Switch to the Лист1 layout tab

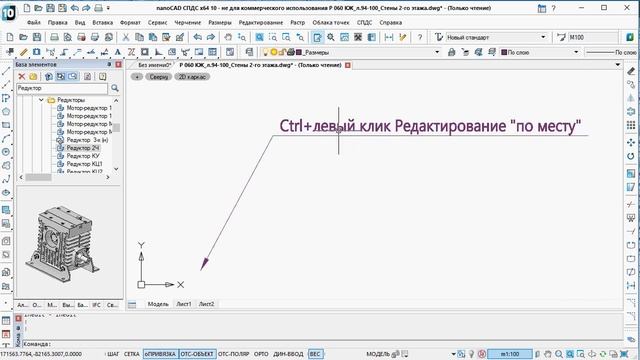pyautogui.click(x=184, y=304)
